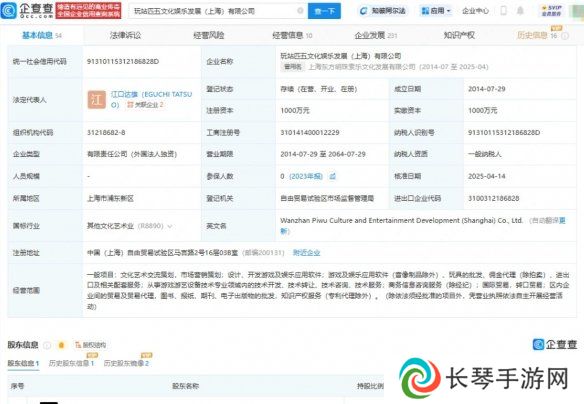
Task: Switch to the 经营信息 tab
Action: 292,35
